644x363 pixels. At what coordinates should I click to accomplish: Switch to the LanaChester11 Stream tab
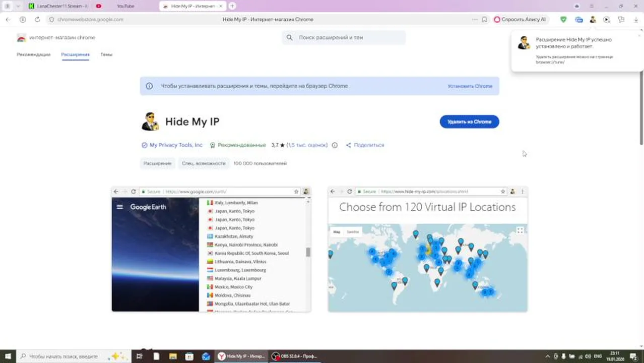[57, 6]
